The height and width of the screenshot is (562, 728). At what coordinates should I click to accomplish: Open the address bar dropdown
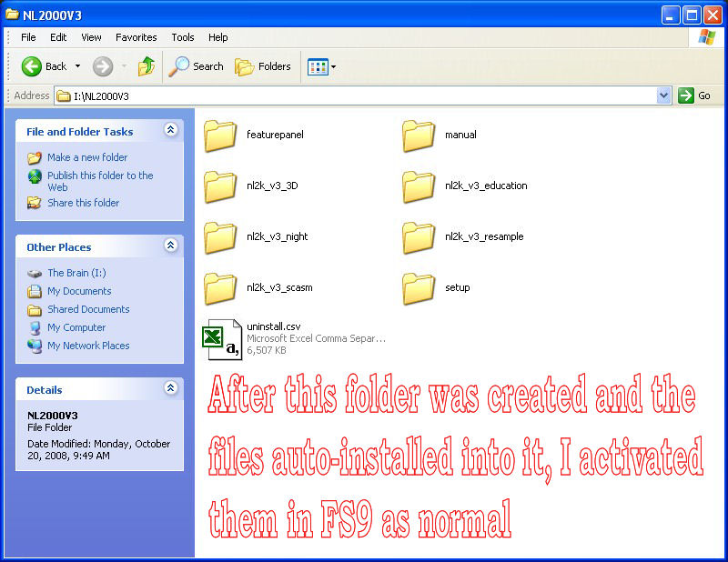pos(664,95)
